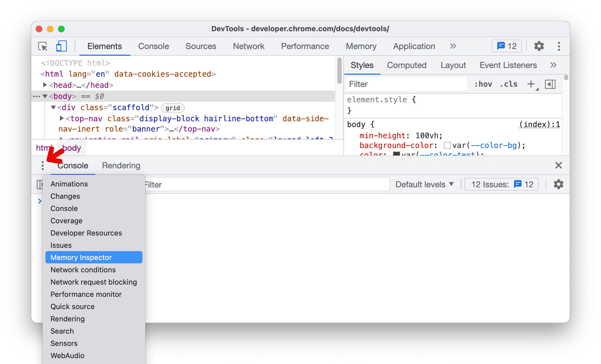This screenshot has width=601, height=364.
Task: Close the bottom drawer panel
Action: 558,165
